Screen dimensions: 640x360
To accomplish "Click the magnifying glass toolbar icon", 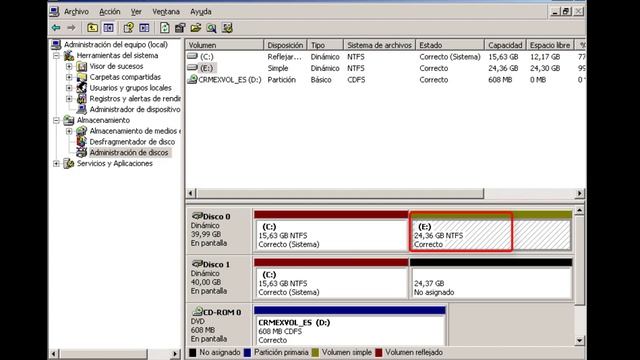I will pyautogui.click(x=211, y=28).
